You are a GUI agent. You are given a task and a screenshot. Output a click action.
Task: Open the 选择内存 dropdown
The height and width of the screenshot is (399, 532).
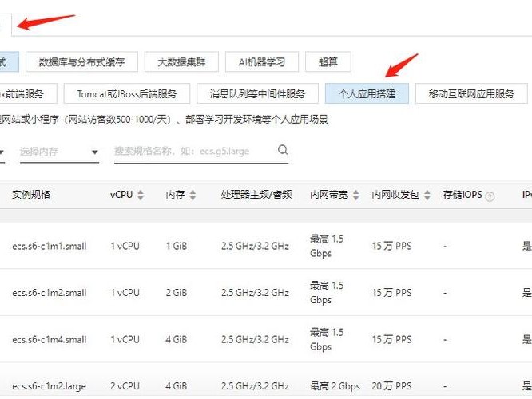tap(59, 152)
